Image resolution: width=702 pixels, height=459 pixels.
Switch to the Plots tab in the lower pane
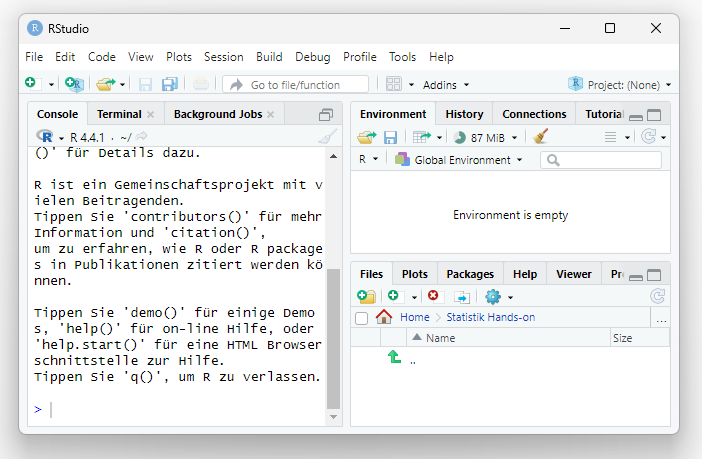415,274
